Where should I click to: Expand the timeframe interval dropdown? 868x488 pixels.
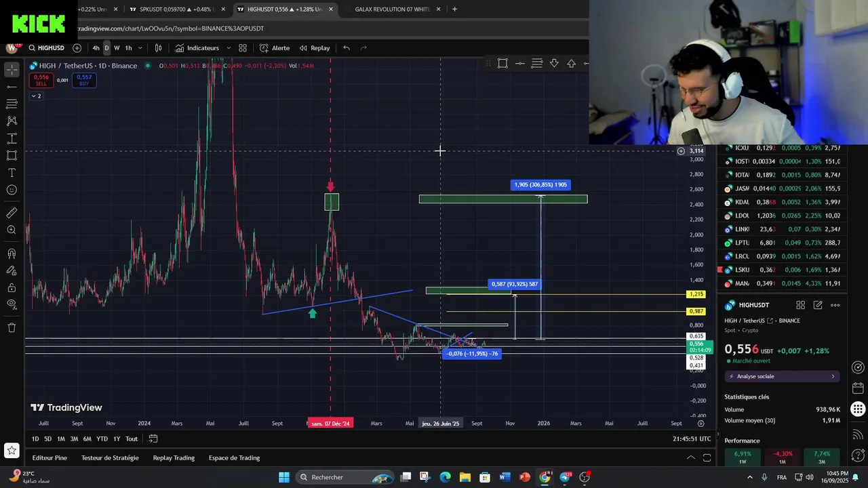click(140, 48)
